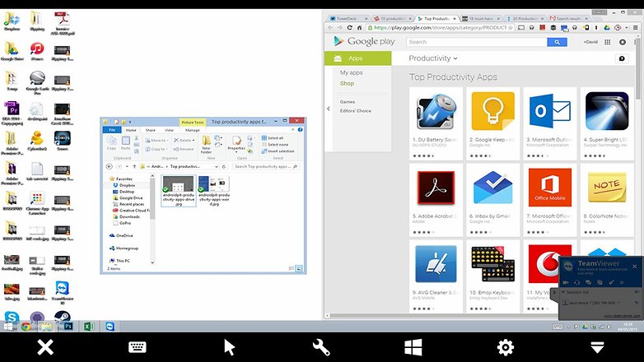The image size is (644, 362).
Task: Click Chrome home button
Action: tap(359, 27)
